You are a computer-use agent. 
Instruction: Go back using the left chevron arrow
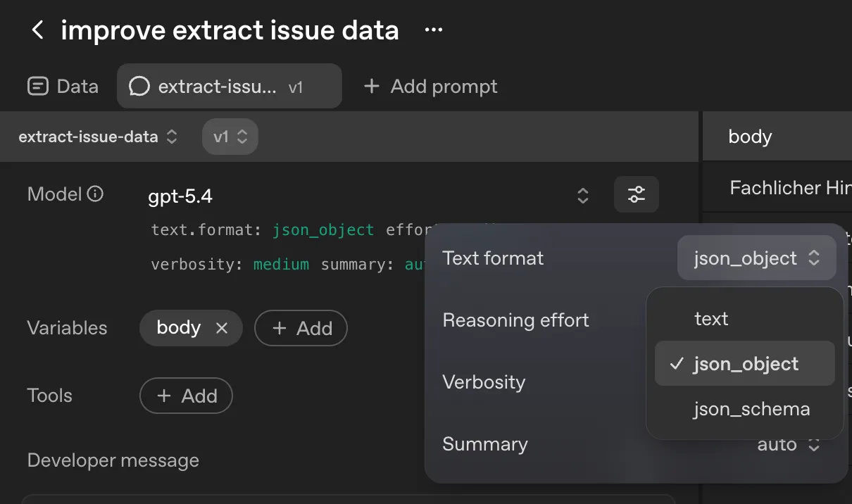coord(36,30)
